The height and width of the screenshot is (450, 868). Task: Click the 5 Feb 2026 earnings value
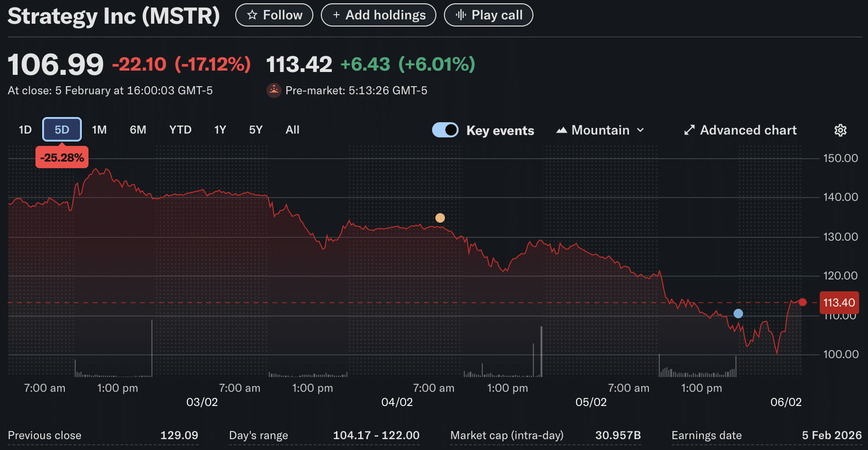832,435
